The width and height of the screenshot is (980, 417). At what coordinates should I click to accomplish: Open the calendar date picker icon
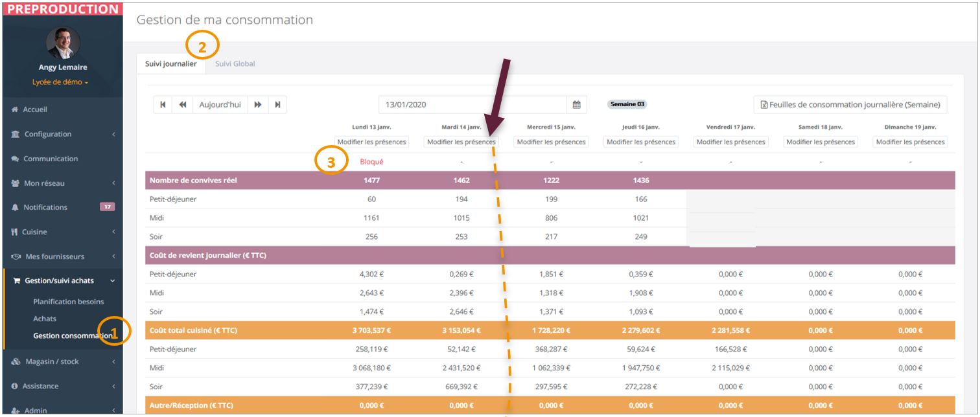point(577,104)
